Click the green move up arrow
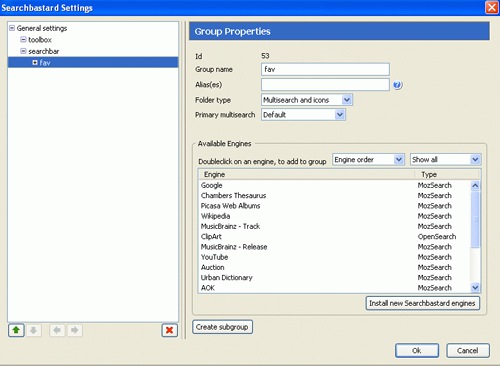This screenshot has height=366, width=500. click(x=16, y=330)
